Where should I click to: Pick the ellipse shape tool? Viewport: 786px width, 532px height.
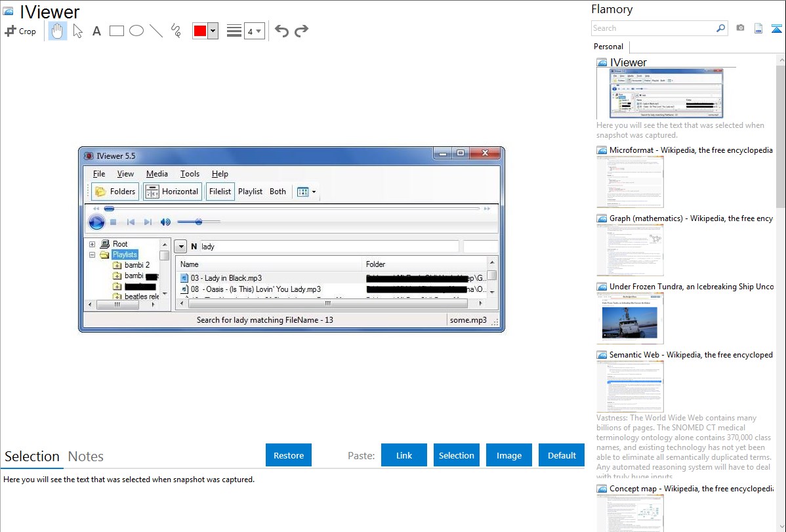(x=136, y=31)
